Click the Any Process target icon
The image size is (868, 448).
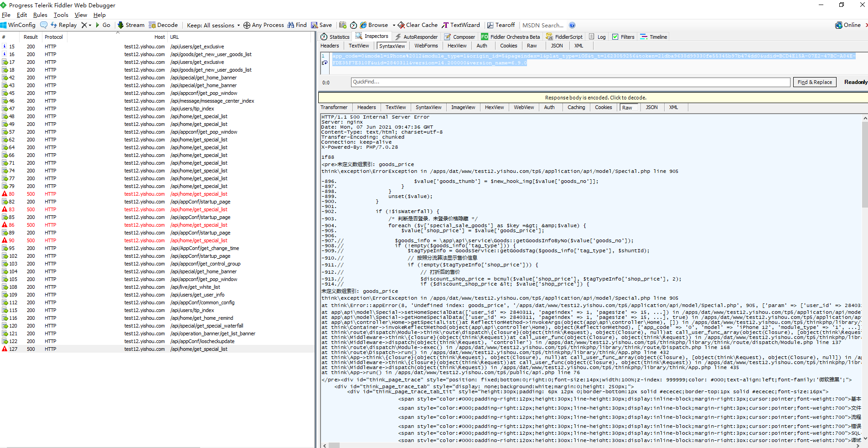(247, 25)
